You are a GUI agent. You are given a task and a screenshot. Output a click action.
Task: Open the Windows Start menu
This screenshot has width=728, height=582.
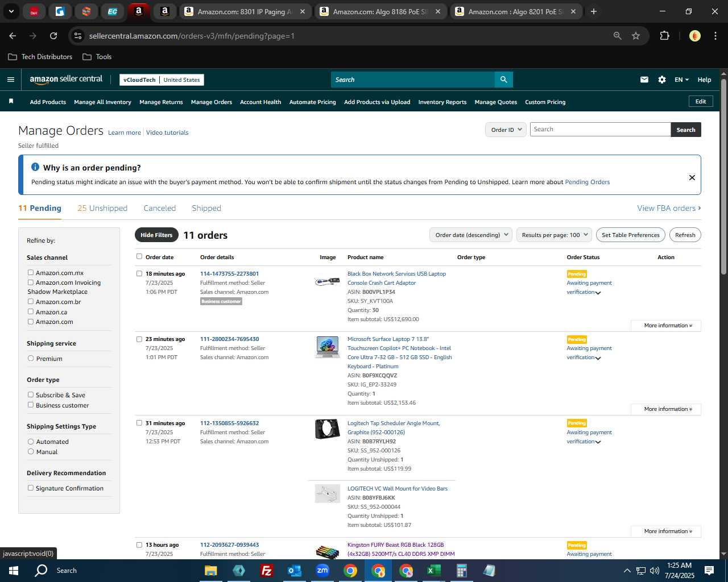pos(14,571)
